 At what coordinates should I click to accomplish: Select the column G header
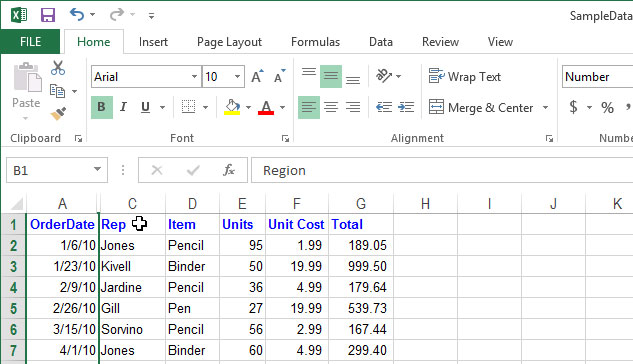361,204
